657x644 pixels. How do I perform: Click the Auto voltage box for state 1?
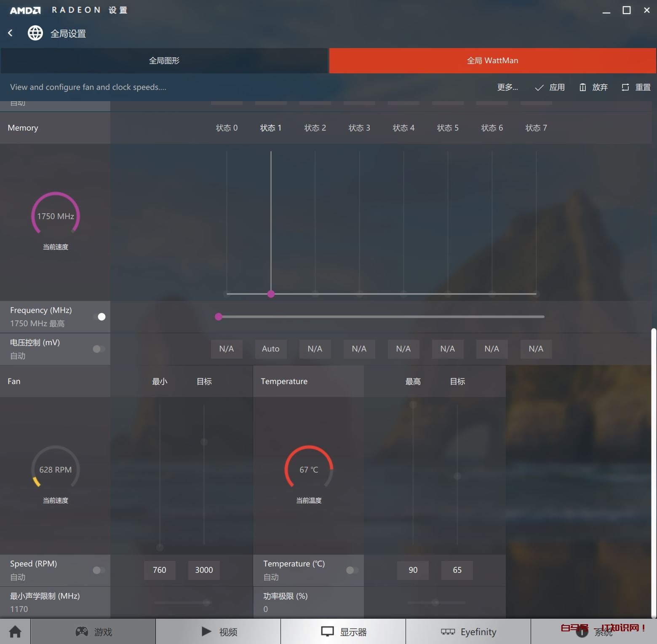(x=271, y=349)
